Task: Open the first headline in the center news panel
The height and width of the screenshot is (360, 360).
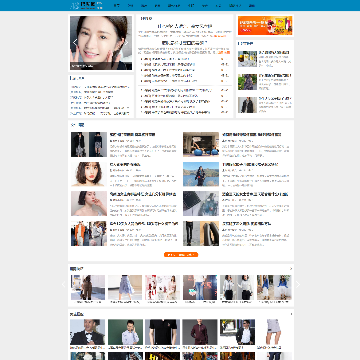Action: (x=185, y=26)
